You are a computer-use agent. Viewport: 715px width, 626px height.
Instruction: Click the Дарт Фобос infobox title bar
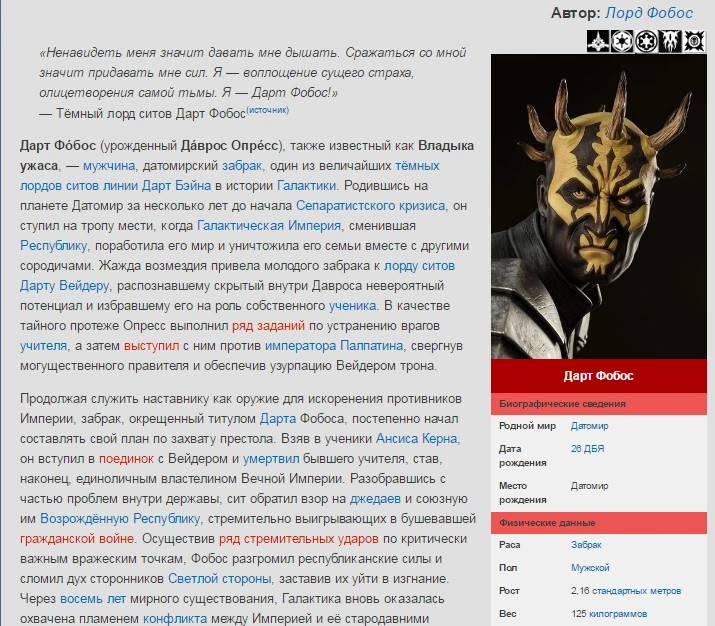point(599,376)
